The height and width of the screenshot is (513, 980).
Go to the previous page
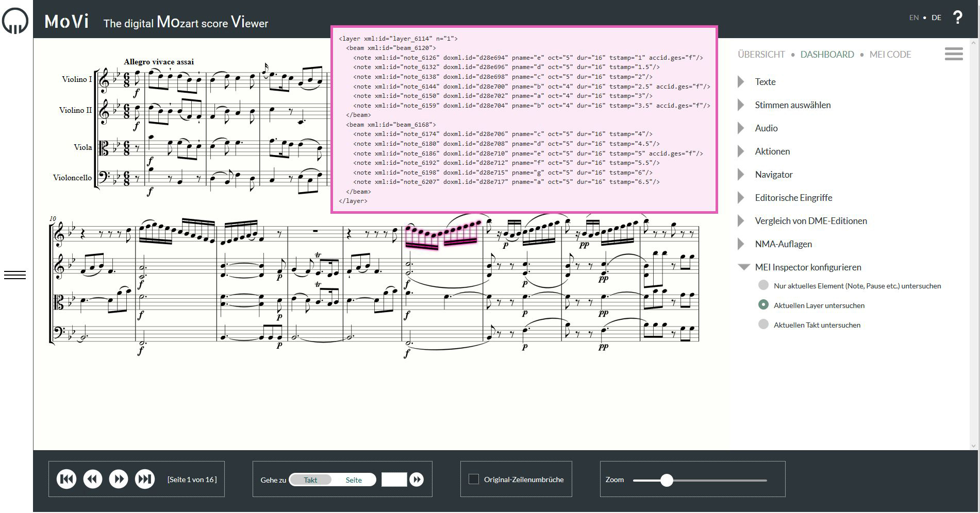tap(93, 480)
